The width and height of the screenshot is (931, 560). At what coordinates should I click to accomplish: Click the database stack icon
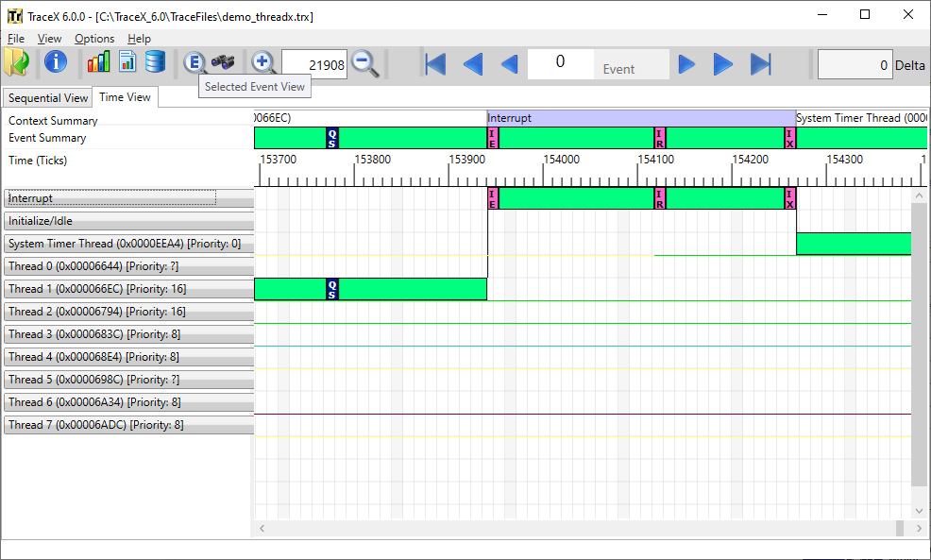pyautogui.click(x=155, y=62)
